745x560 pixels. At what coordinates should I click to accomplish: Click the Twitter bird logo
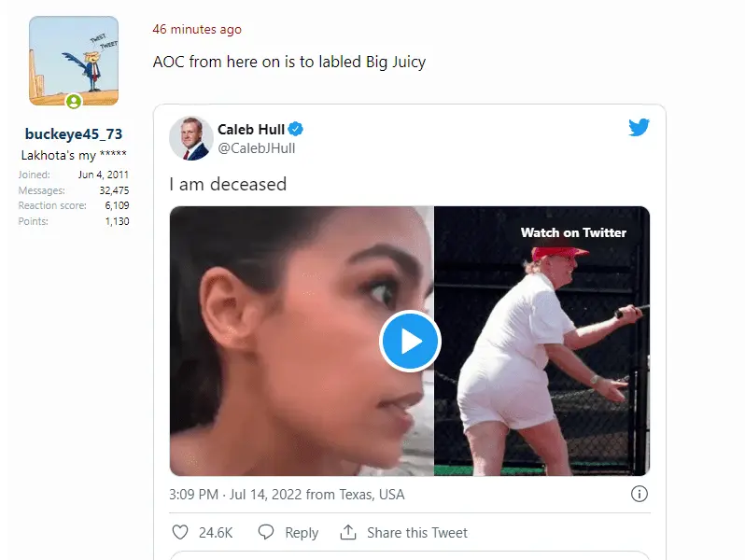coord(639,128)
